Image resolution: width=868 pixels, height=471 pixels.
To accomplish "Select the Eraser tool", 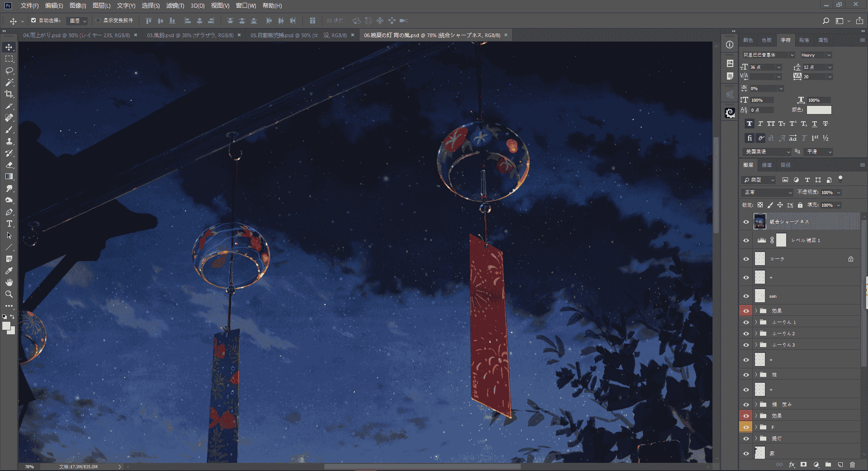I will coord(9,165).
